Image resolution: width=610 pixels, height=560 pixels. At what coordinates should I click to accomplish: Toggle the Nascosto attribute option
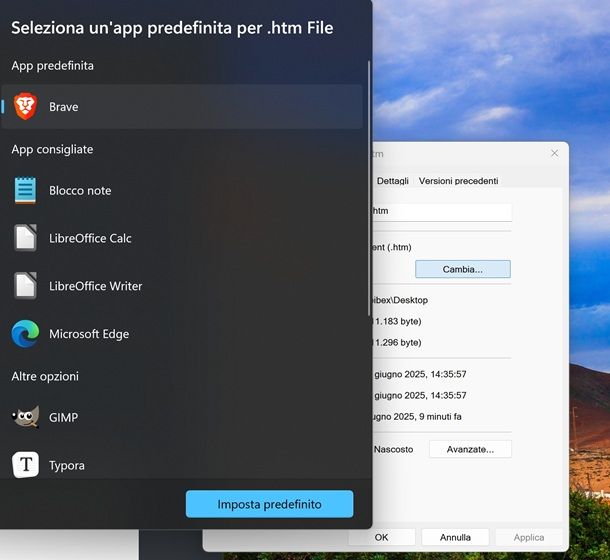point(393,449)
